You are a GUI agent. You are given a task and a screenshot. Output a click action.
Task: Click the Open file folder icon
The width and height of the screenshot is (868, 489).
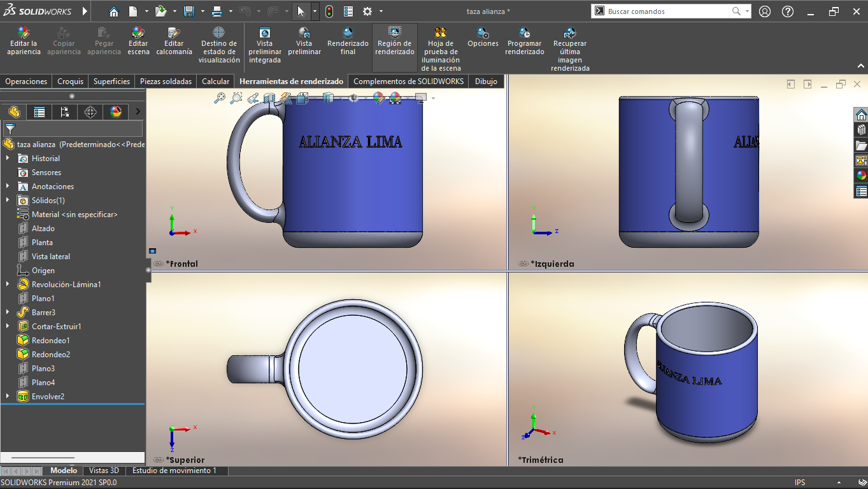pos(160,11)
